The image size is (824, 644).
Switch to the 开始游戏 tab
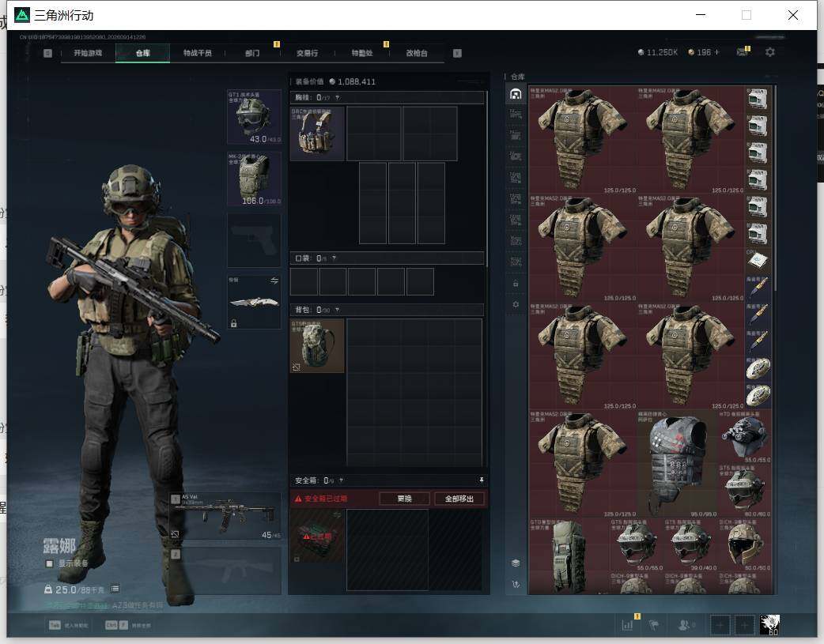click(x=88, y=53)
